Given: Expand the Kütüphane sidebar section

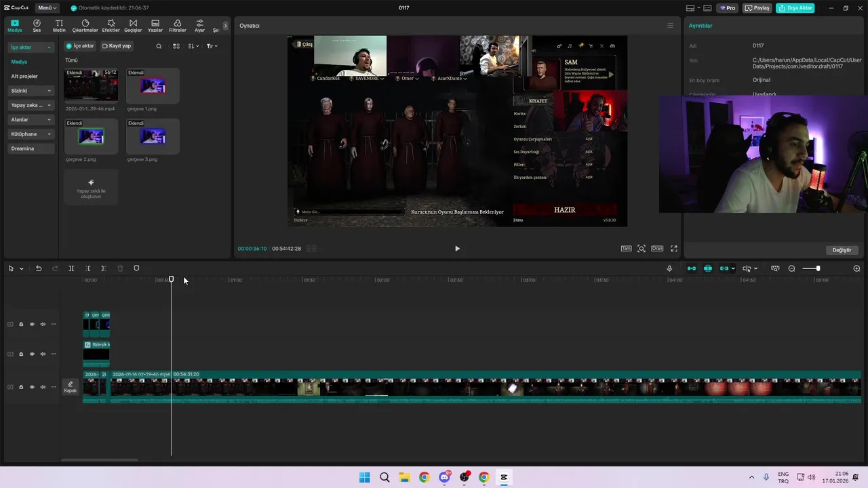Looking at the screenshot, I should (x=31, y=134).
